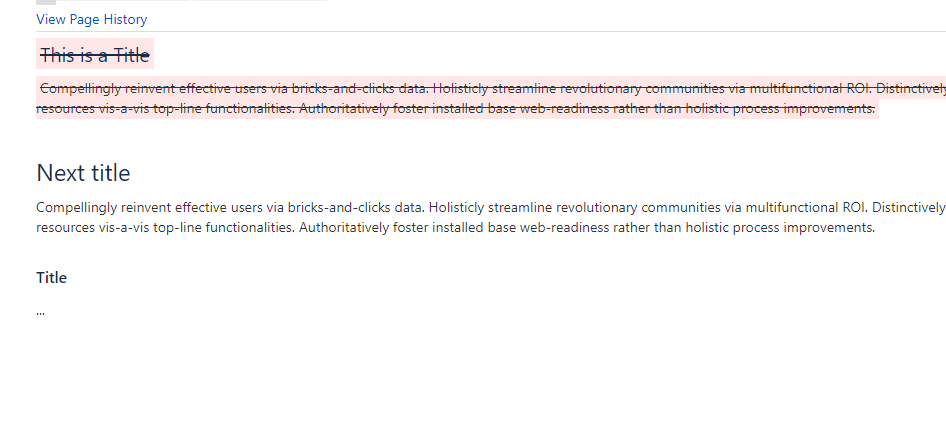Click the ellipsis text below the Title heading
The width and height of the screenshot is (946, 423).
click(x=40, y=312)
